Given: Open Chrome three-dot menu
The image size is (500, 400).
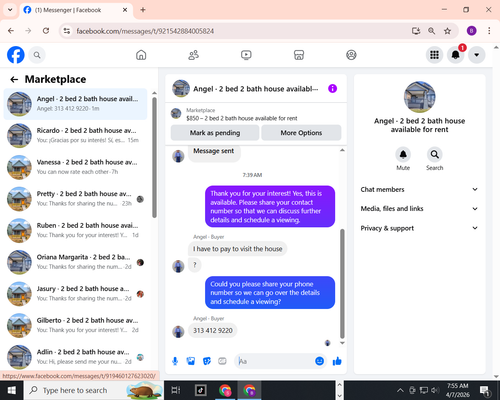Looking at the screenshot, I should pyautogui.click(x=489, y=31).
